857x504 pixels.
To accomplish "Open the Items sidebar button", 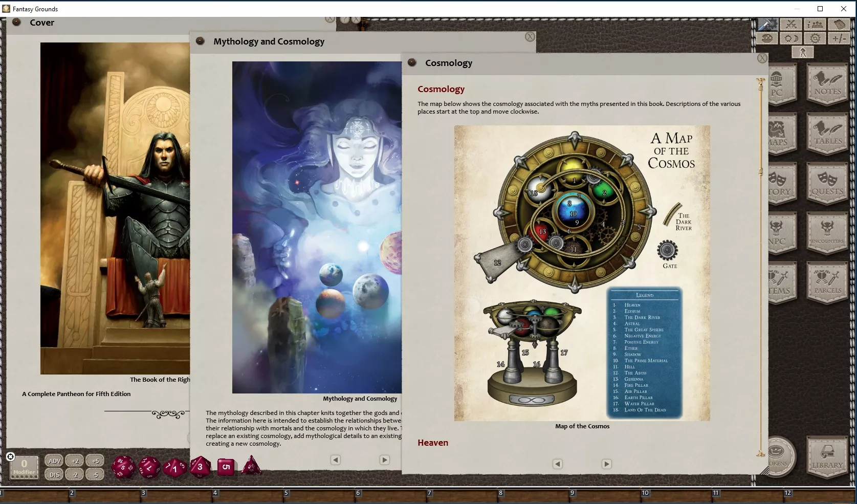I will tap(782, 283).
